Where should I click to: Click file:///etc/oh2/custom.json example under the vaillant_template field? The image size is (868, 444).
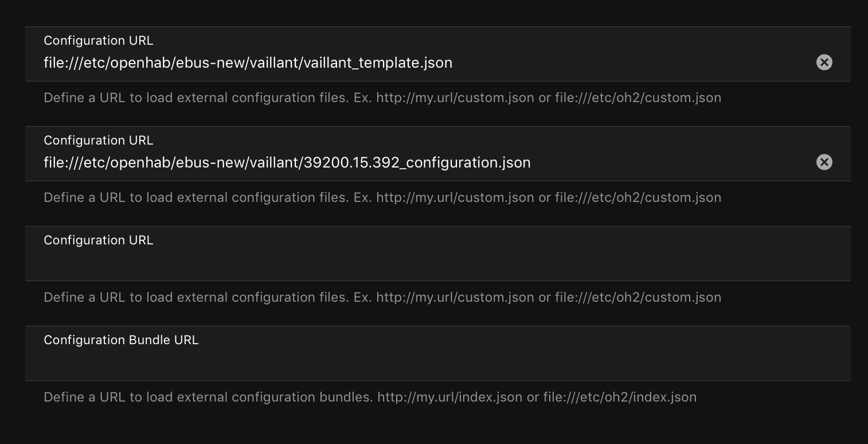pos(638,98)
